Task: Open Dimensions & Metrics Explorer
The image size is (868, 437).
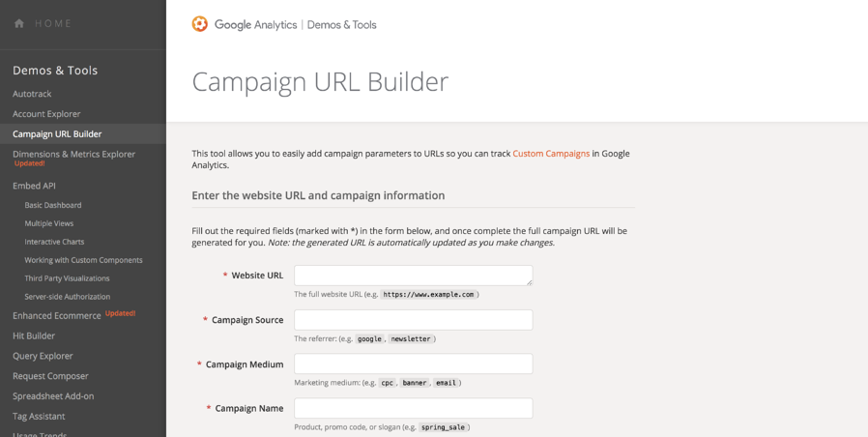Action: pos(74,154)
